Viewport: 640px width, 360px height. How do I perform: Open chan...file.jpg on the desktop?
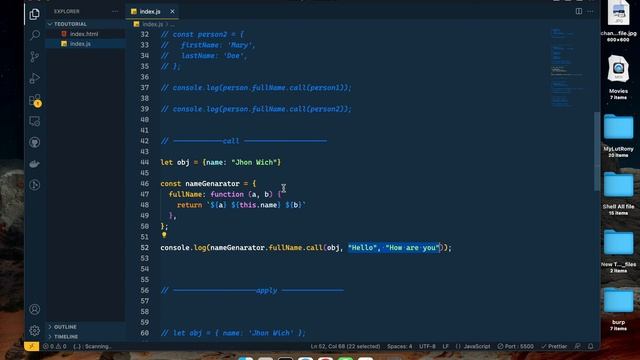tap(618, 20)
